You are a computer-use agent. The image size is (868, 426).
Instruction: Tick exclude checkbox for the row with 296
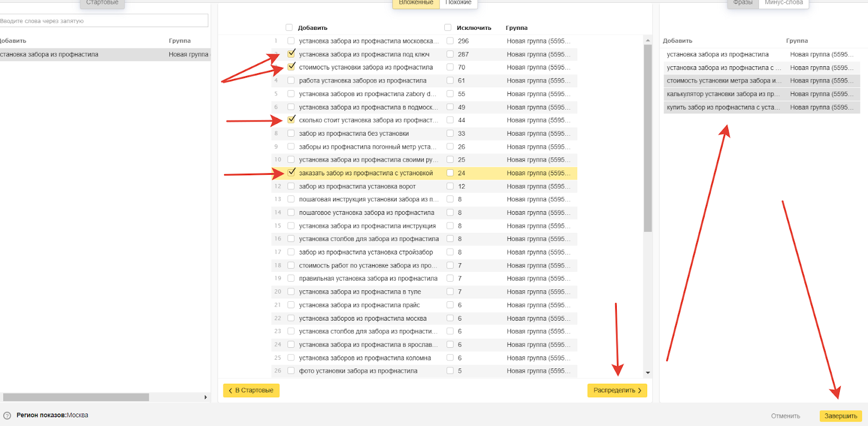pos(450,41)
